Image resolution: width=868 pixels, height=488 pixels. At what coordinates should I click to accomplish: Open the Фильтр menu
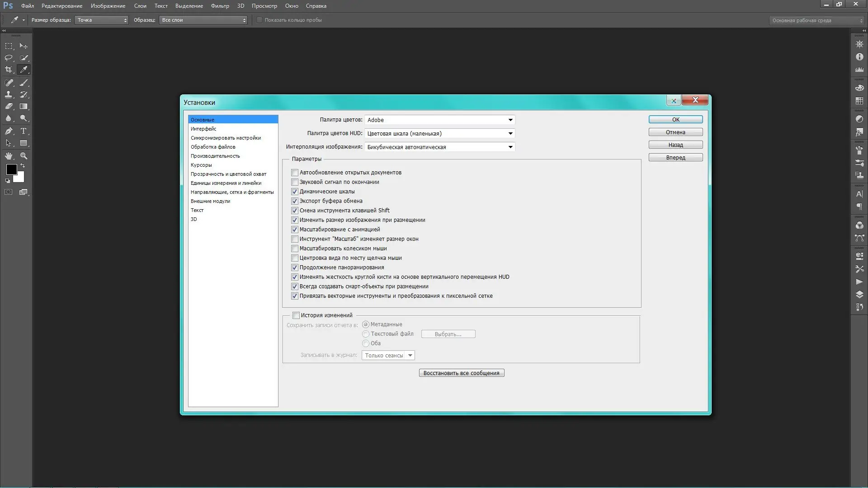click(x=220, y=6)
